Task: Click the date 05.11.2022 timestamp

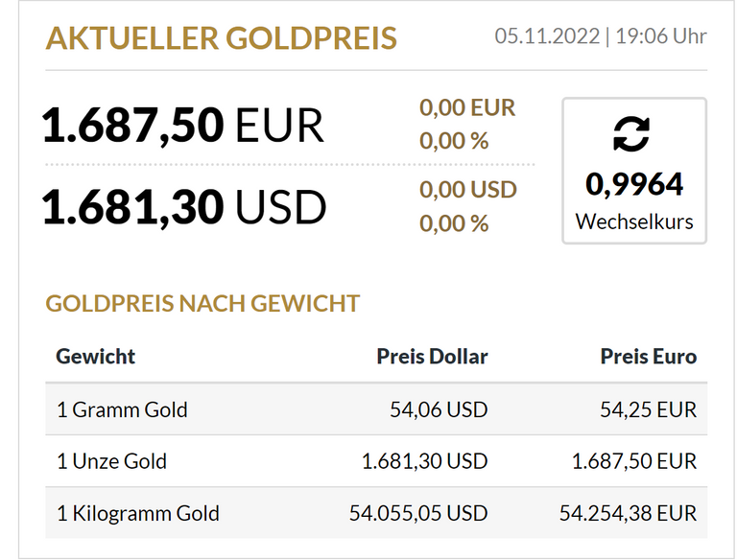Action: (600, 36)
